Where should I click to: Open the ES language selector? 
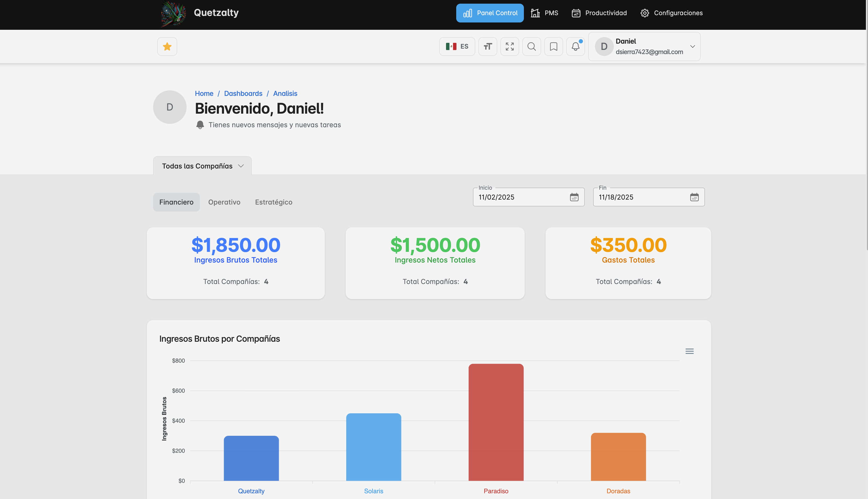pyautogui.click(x=457, y=47)
